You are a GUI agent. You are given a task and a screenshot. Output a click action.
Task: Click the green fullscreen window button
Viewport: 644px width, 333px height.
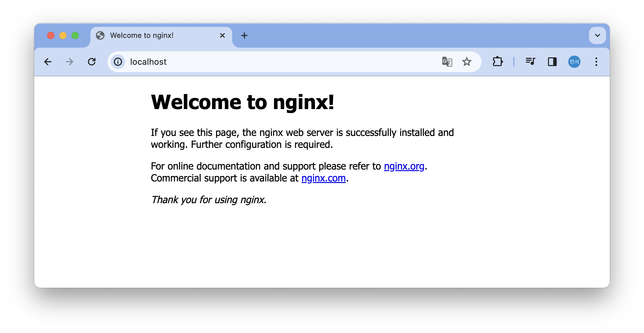75,35
